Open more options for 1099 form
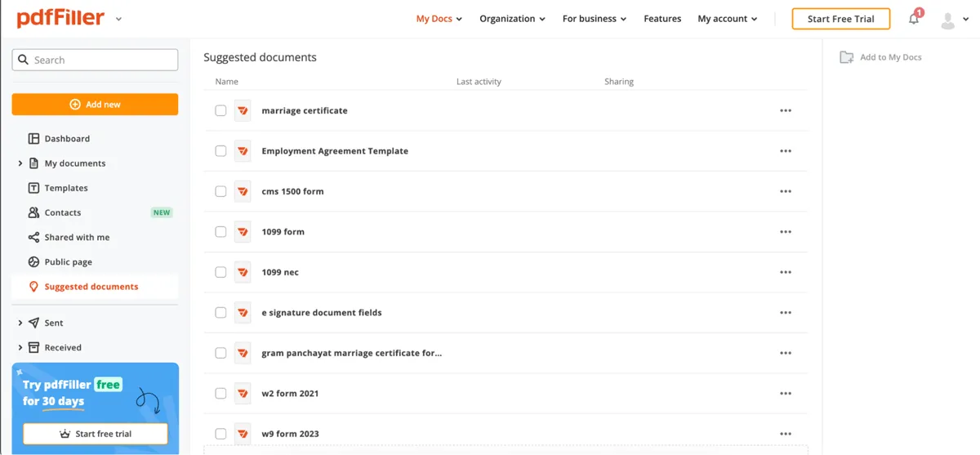This screenshot has height=455, width=980. 786,232
